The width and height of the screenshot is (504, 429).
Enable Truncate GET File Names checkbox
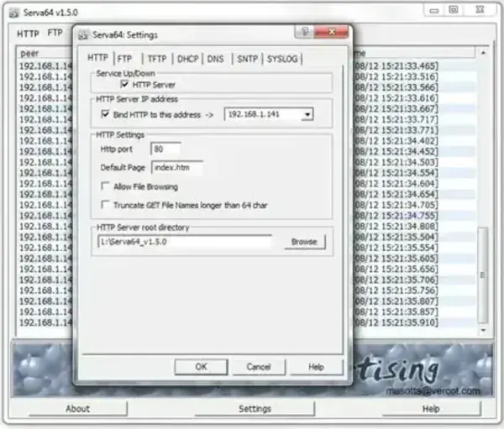point(105,205)
